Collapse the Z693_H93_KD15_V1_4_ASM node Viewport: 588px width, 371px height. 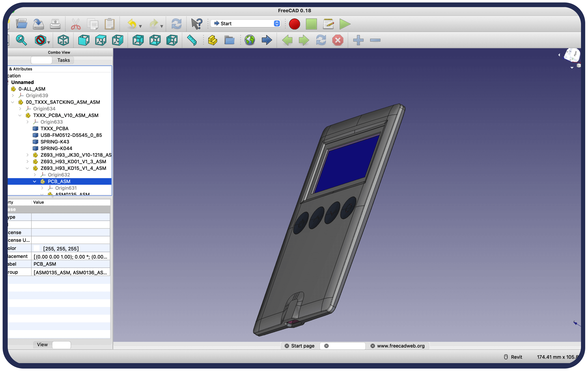[x=27, y=168]
